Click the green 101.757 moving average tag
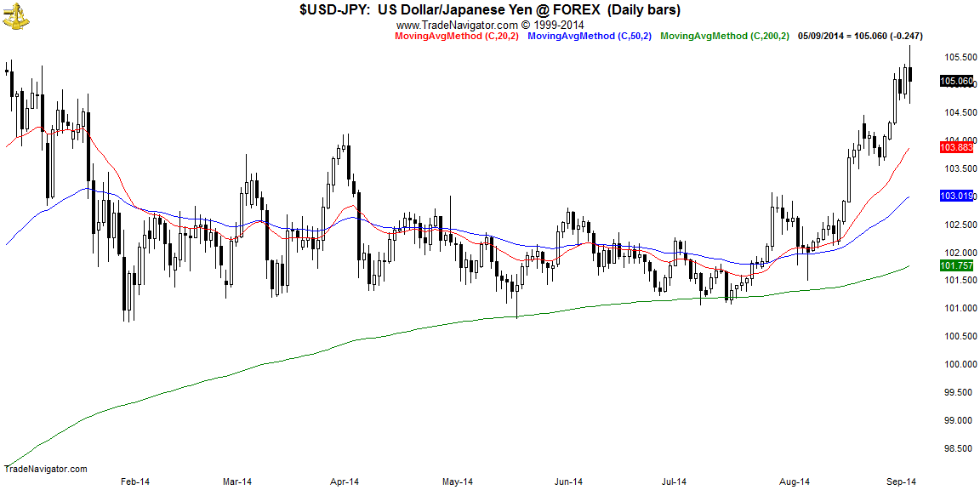Image resolution: width=980 pixels, height=490 pixels. point(956,266)
